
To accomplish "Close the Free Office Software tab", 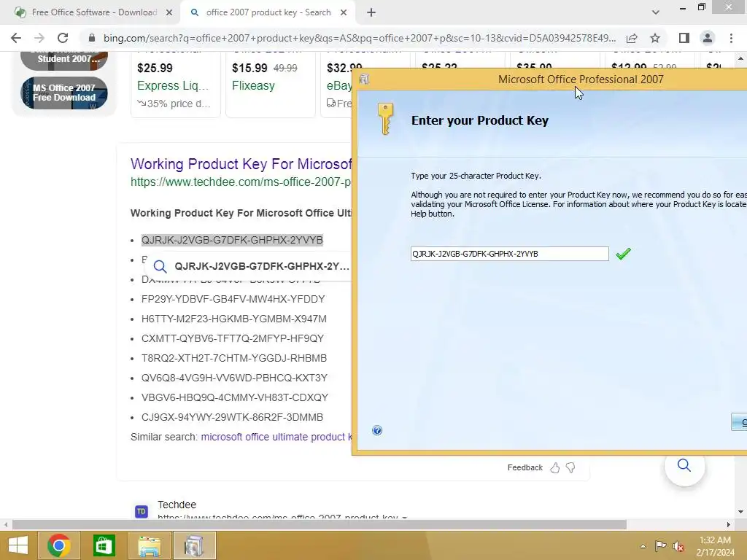I will 169,13.
